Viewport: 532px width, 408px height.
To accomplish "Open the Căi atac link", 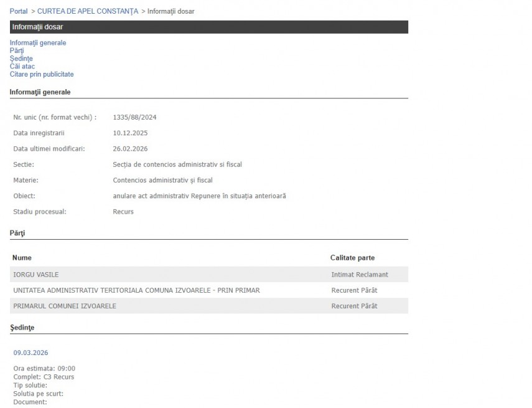I will (x=22, y=66).
